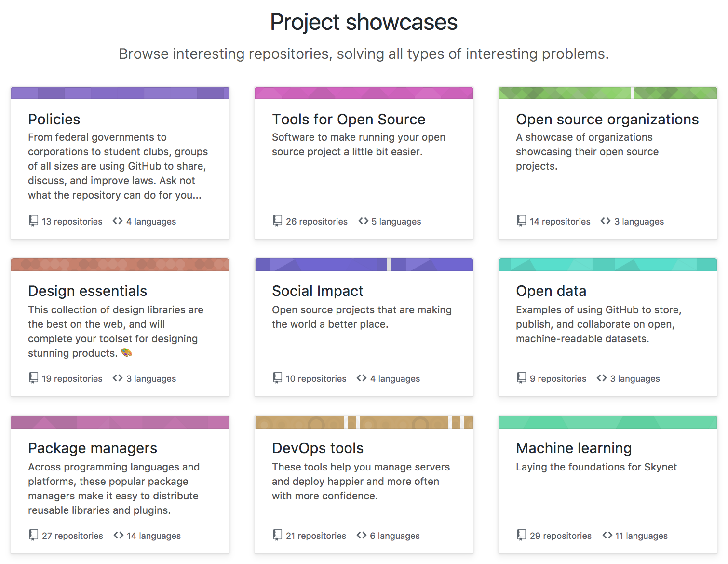Click the repository book icon in Policies card
Viewport: 728px width, 564px height.
[33, 221]
